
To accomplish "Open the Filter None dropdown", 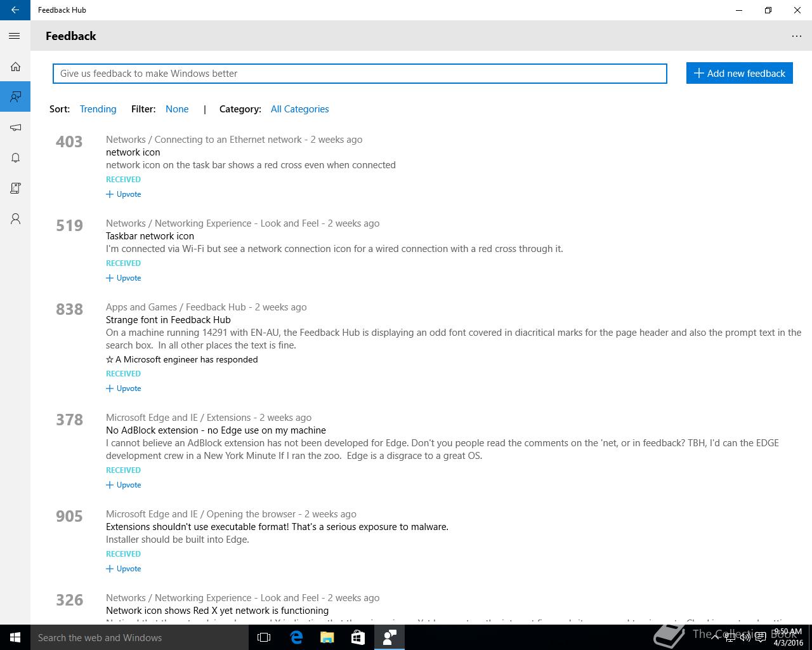I will tap(177, 109).
